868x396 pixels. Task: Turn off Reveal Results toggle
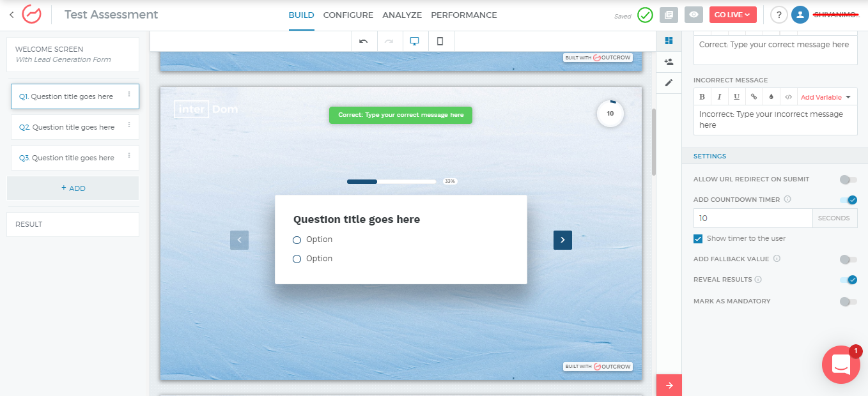pos(848,280)
